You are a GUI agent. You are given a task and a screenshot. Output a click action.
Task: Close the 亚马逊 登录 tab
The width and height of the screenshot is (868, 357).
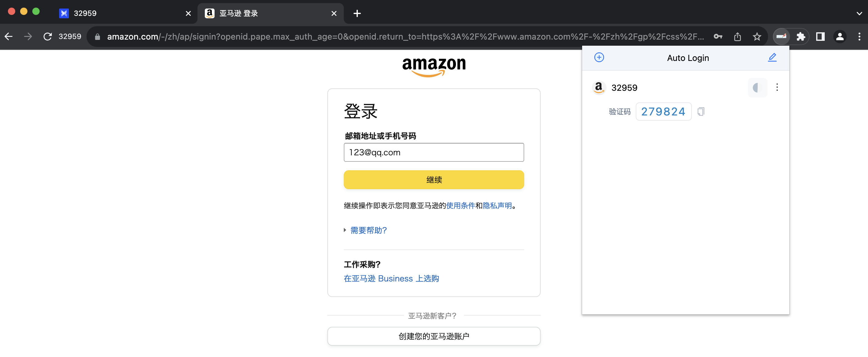tap(334, 13)
